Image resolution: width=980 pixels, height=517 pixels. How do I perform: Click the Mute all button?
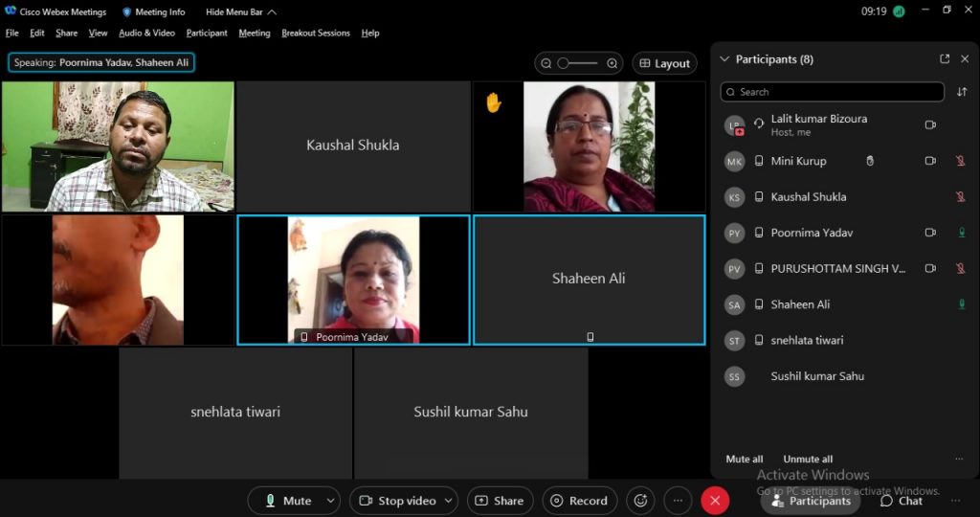point(745,459)
